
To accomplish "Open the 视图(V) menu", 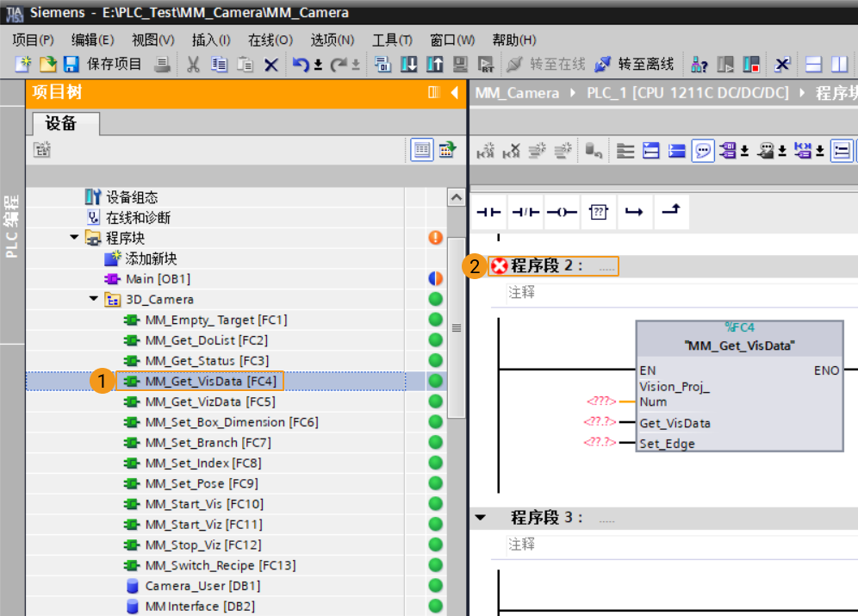I will click(152, 40).
